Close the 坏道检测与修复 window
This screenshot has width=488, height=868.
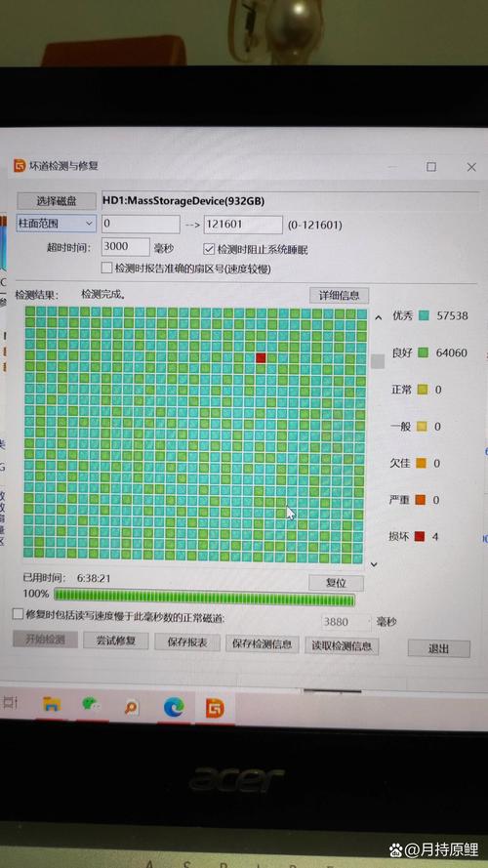[471, 167]
